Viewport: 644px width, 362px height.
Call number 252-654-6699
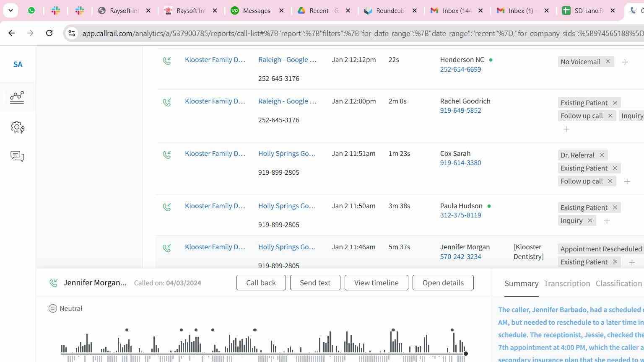tap(460, 69)
